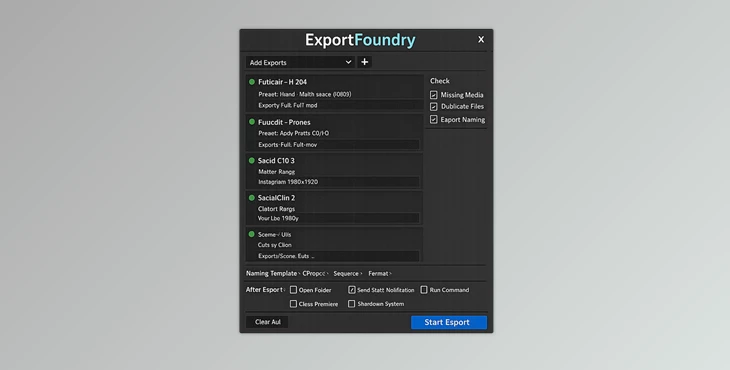Click the Instagriam 1980x1920 field
730x370 pixels.
pyautogui.click(x=338, y=182)
